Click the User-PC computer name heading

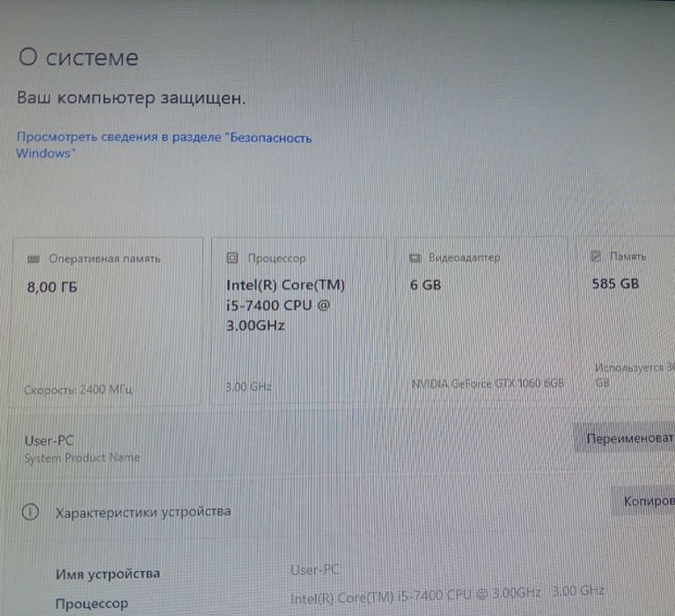[49, 441]
